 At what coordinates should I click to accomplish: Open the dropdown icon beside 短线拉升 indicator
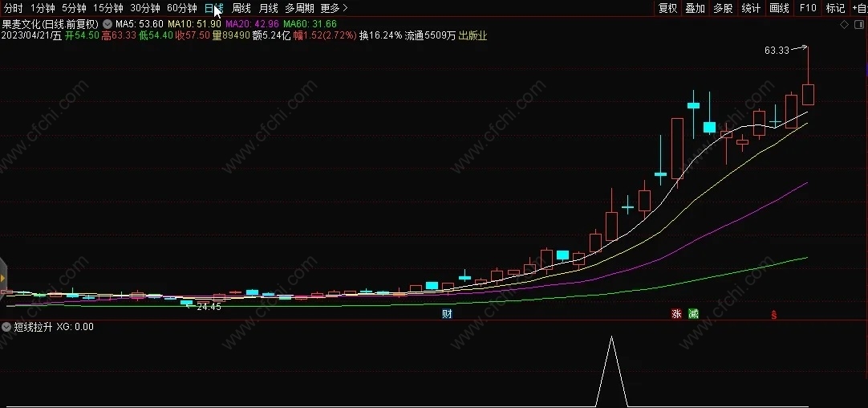point(6,327)
